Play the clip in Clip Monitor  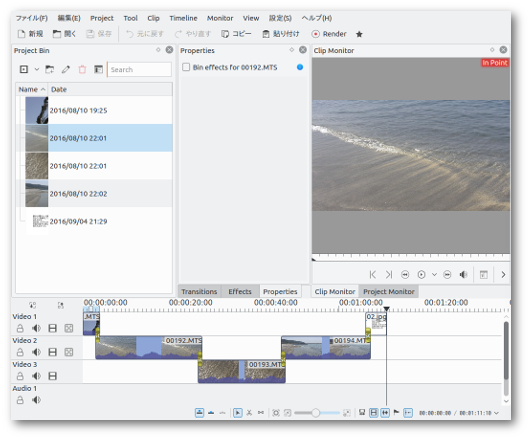point(421,274)
